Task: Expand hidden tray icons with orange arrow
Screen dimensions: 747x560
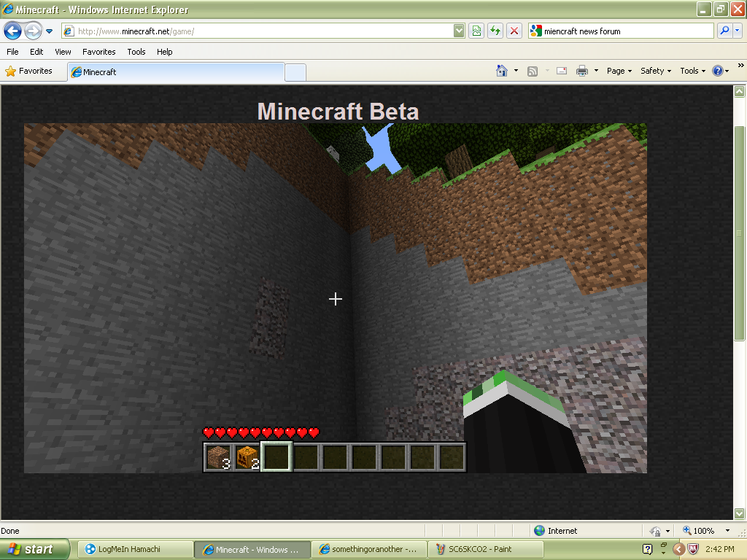Action: [679, 550]
